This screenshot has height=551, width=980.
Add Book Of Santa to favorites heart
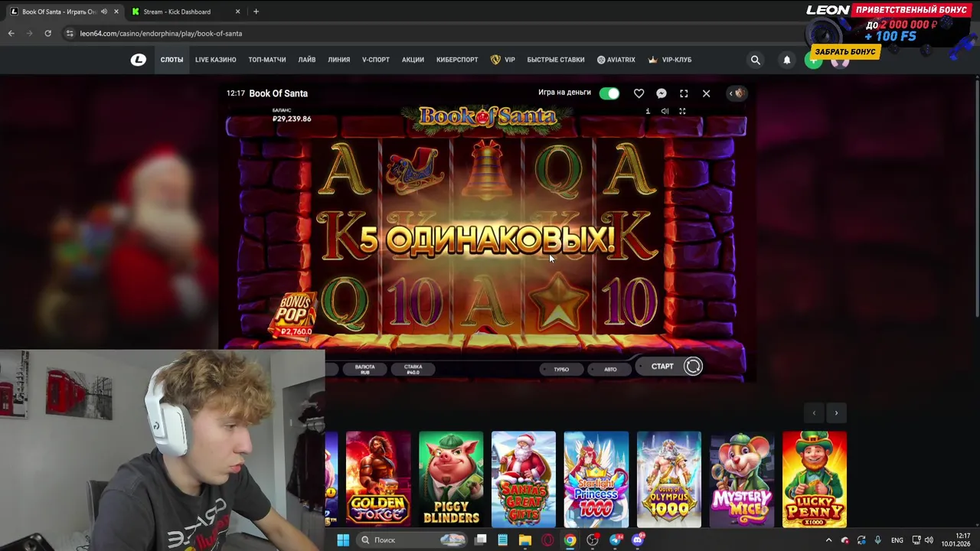(x=639, y=93)
